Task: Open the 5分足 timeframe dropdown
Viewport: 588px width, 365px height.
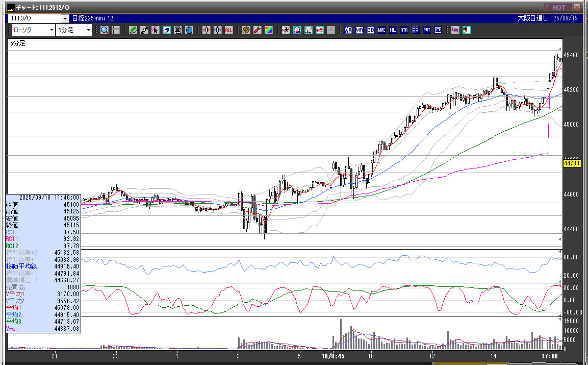Action: tap(88, 30)
